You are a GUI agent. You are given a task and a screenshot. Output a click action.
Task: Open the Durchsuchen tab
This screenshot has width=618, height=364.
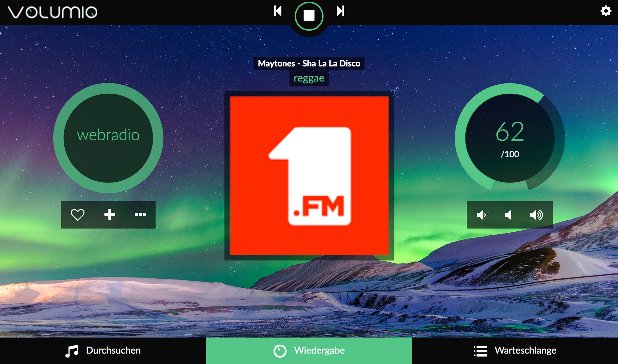[x=103, y=351]
